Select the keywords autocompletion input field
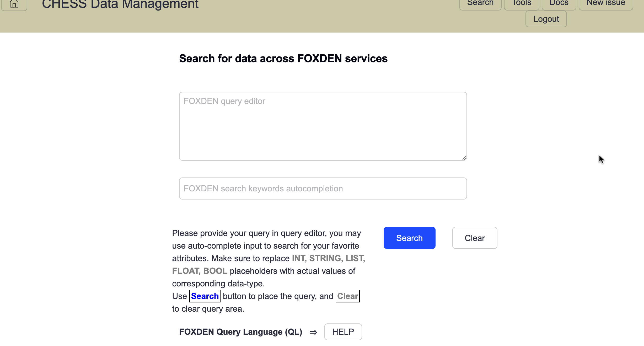This screenshot has height=346, width=644. pyautogui.click(x=323, y=188)
